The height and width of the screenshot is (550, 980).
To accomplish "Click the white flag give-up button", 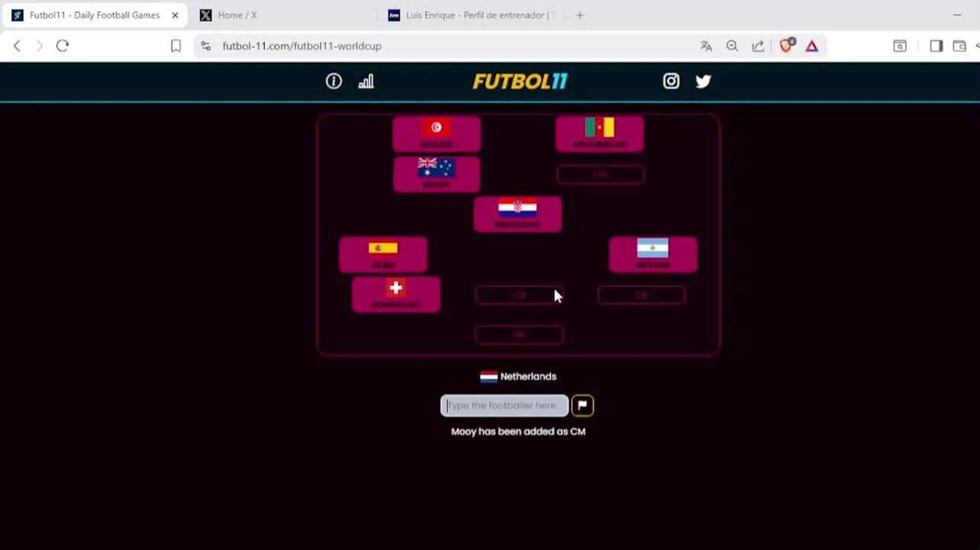I will tap(582, 406).
